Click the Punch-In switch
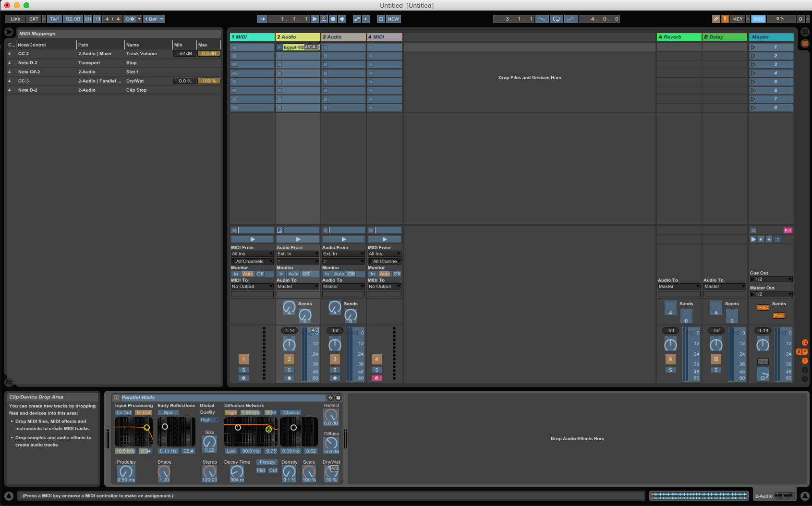812x506 pixels. pyautogui.click(x=542, y=19)
